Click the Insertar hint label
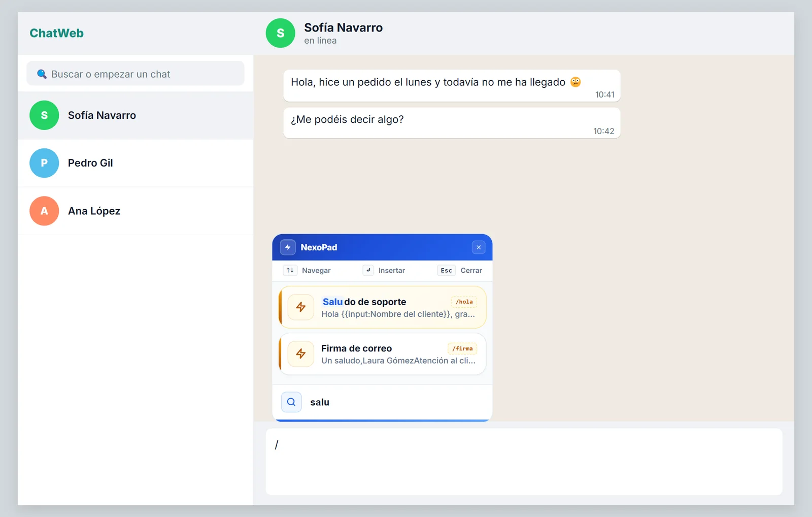Viewport: 812px width, 517px height. pos(392,271)
